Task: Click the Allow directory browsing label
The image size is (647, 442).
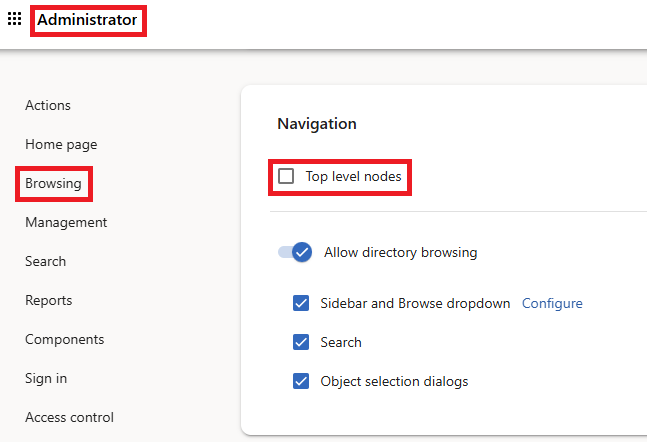Action: (401, 252)
